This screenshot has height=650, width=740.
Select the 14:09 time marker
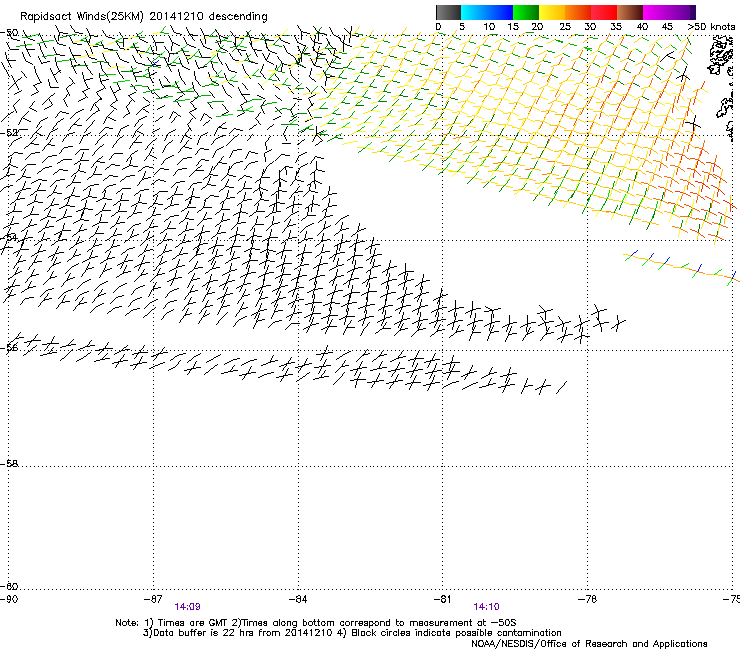[187, 607]
